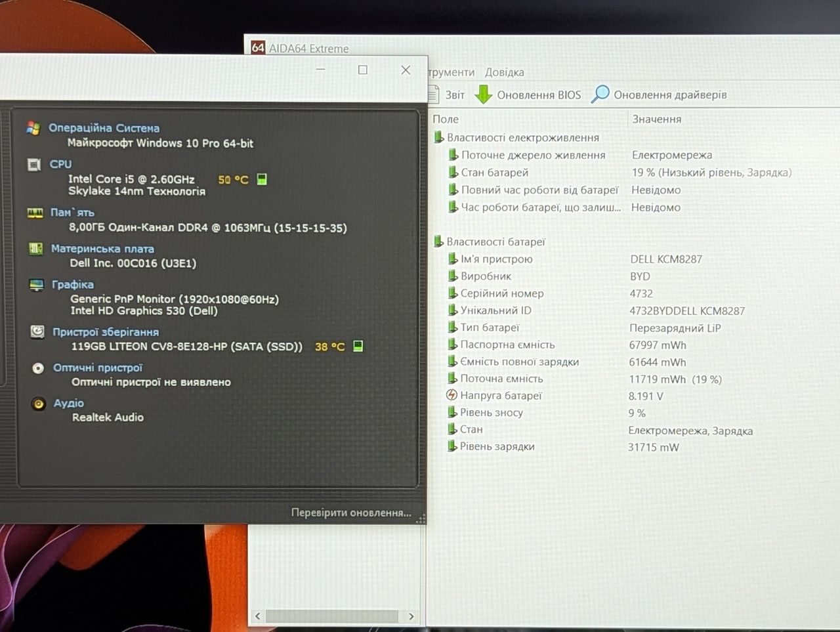Select the 'Realtek Audio' text in Speccy
This screenshot has width=840, height=632.
pos(108,417)
